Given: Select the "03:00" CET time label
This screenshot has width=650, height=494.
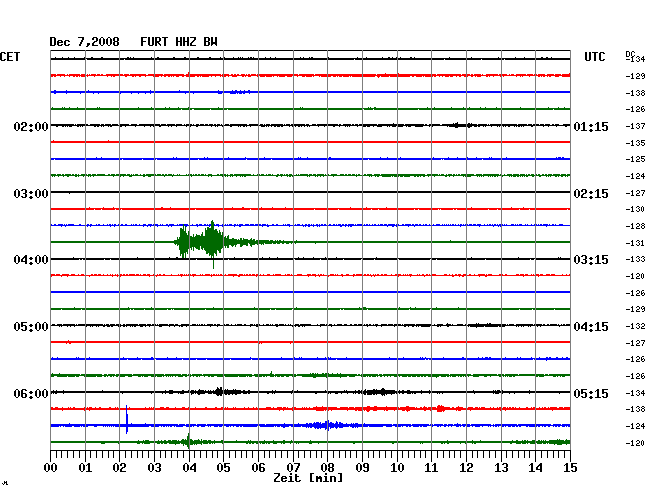Looking at the screenshot, I should coord(31,194).
